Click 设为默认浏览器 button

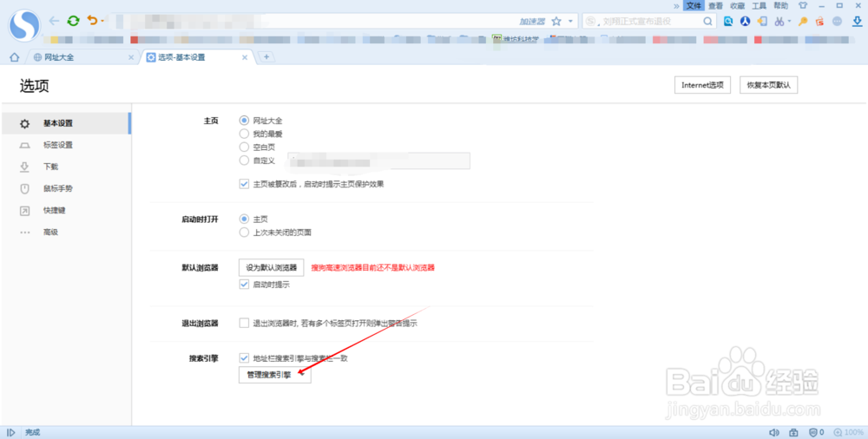271,267
